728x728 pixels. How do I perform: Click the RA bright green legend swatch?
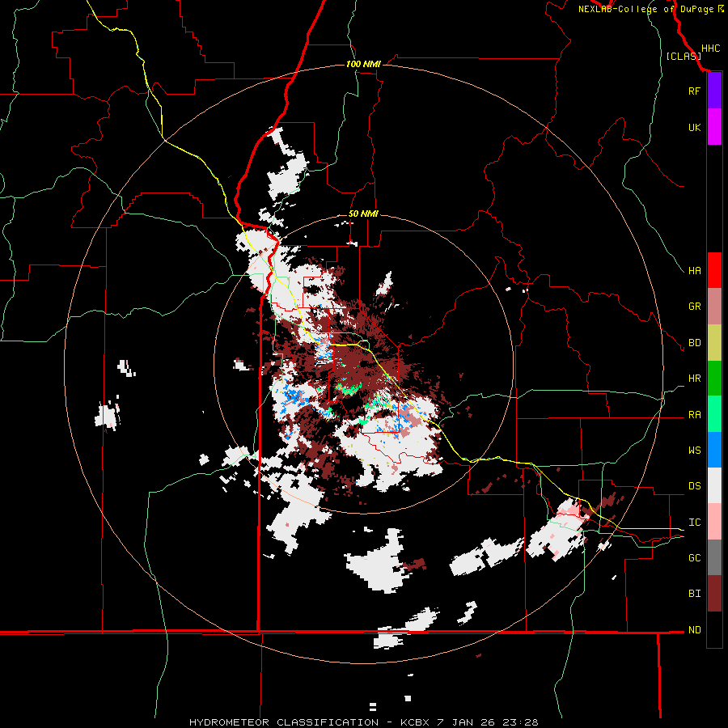(714, 414)
